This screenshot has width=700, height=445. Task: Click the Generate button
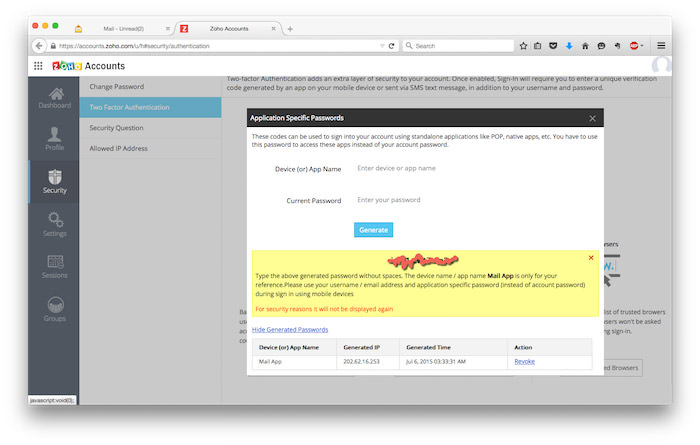(373, 230)
